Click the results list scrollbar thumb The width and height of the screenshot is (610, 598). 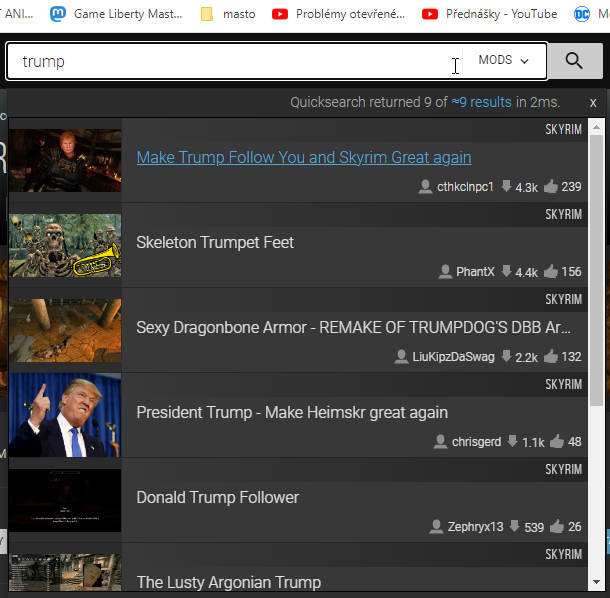(x=596, y=270)
